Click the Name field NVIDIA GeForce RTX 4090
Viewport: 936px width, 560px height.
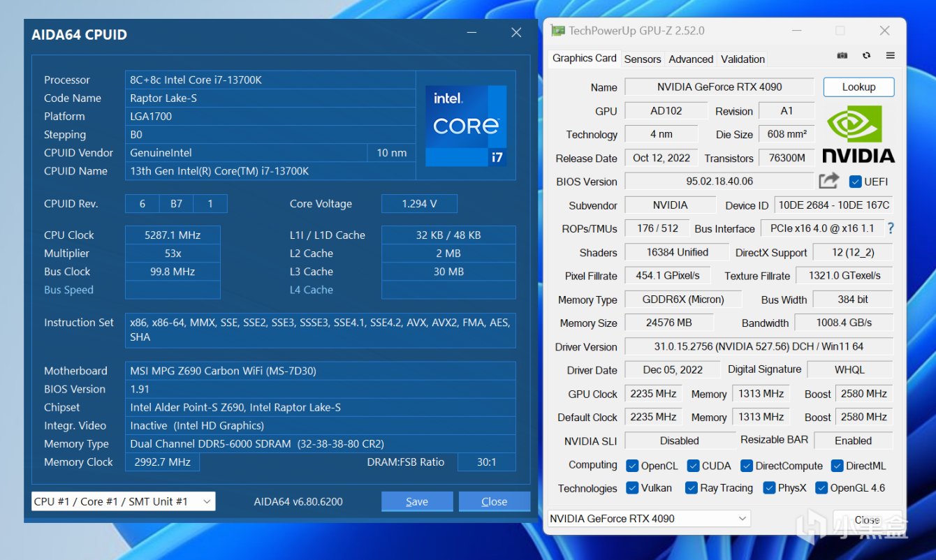pyautogui.click(x=719, y=87)
